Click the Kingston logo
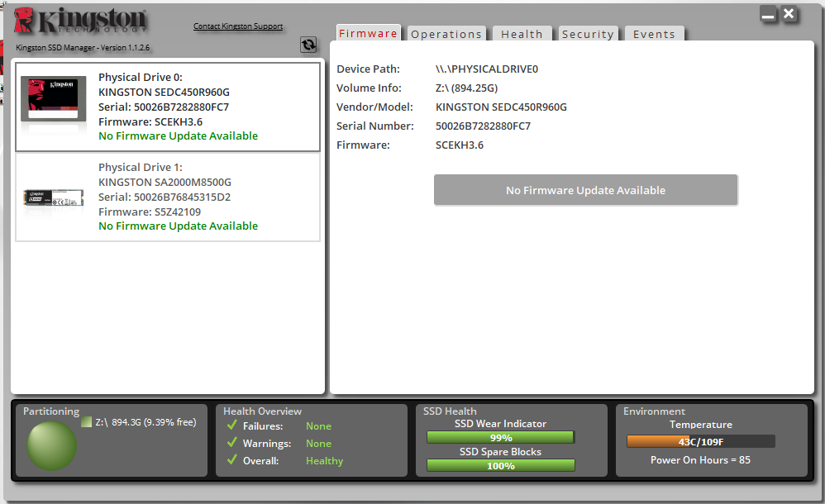The image size is (825, 504). 80,21
